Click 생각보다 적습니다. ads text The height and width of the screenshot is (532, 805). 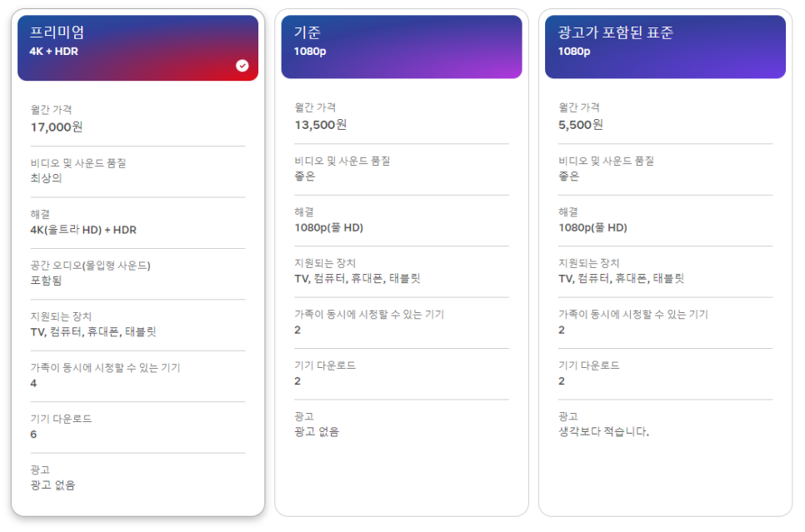pyautogui.click(x=603, y=431)
